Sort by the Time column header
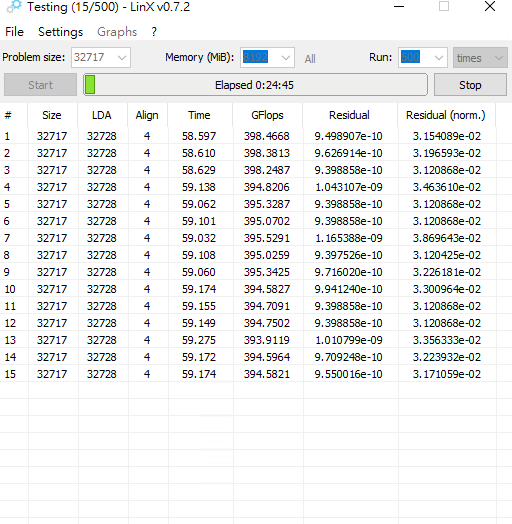This screenshot has width=512, height=524. coord(199,115)
